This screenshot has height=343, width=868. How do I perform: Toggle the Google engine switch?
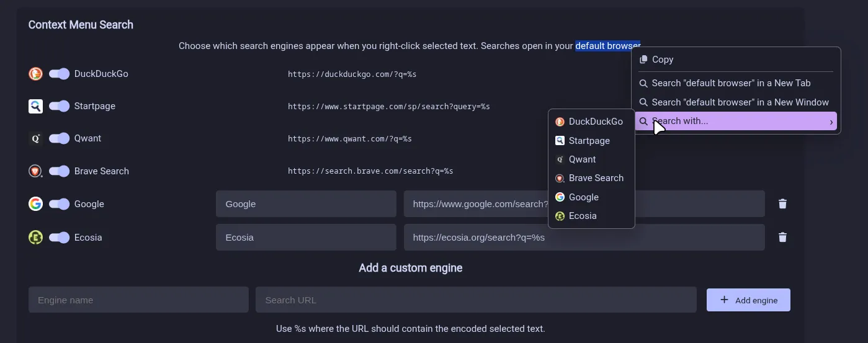pos(59,204)
